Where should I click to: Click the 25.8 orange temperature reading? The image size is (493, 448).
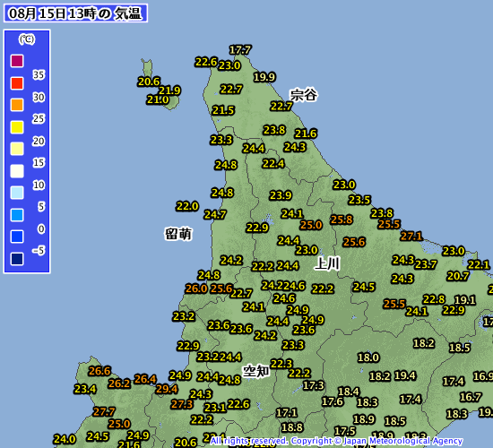tap(342, 220)
